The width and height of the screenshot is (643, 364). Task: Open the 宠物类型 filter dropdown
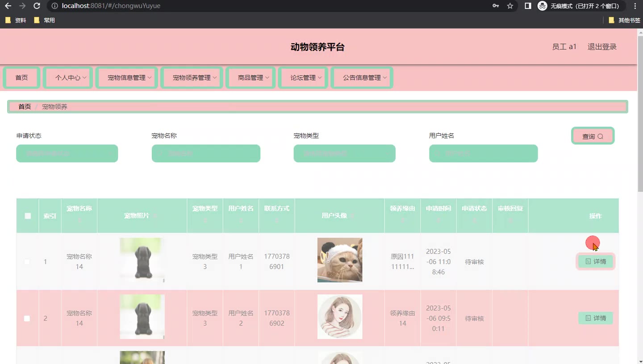point(344,153)
